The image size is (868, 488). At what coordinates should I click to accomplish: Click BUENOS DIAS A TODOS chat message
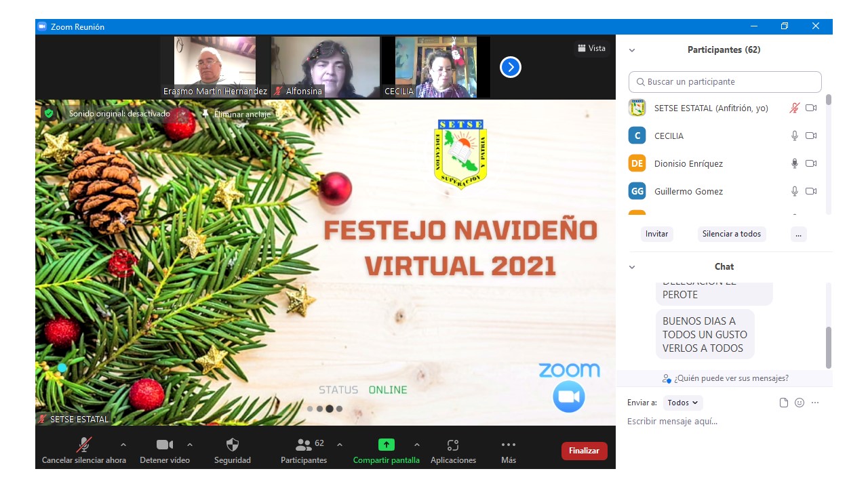[x=705, y=334]
